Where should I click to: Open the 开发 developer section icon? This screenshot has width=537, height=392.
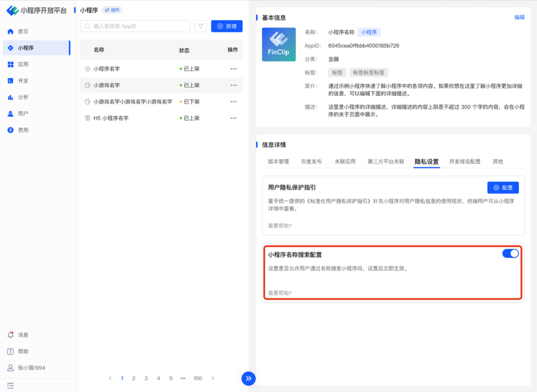pos(11,81)
